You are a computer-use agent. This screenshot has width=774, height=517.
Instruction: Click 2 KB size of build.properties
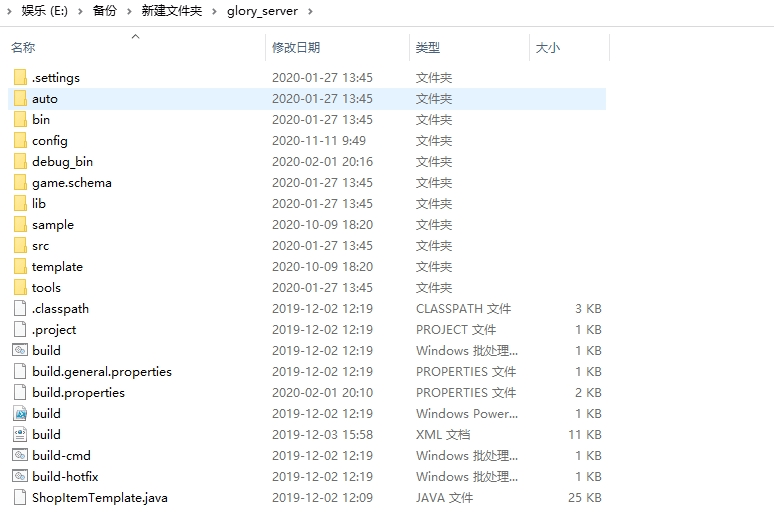pyautogui.click(x=588, y=393)
